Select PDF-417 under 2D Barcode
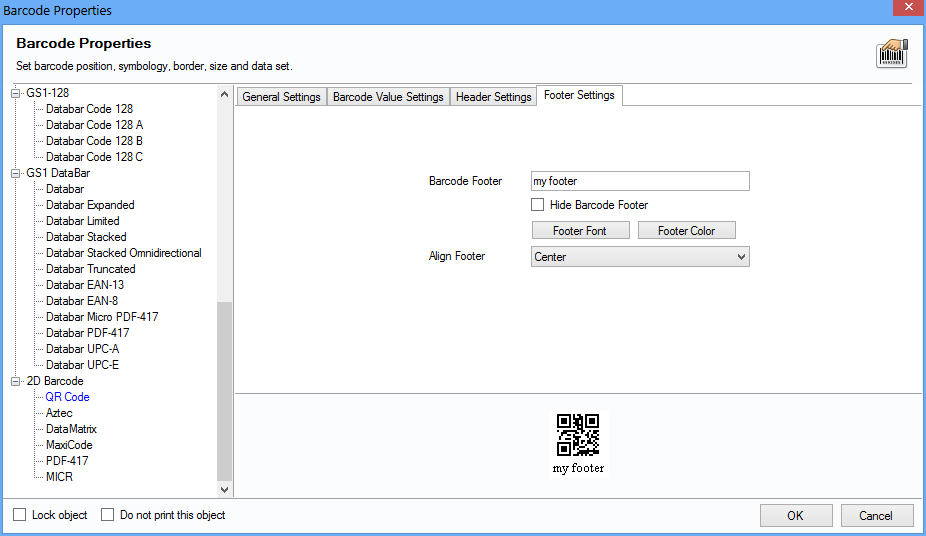The width and height of the screenshot is (926, 536). (67, 460)
